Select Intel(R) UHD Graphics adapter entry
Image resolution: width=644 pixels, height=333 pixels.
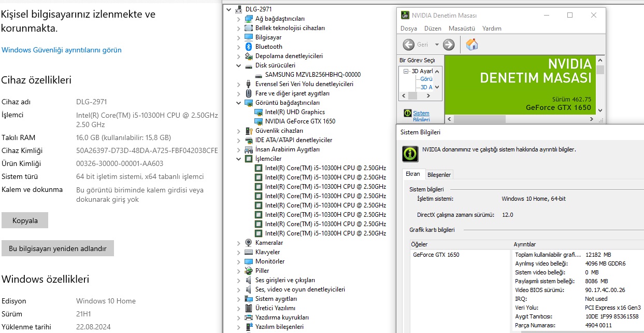pos(295,112)
